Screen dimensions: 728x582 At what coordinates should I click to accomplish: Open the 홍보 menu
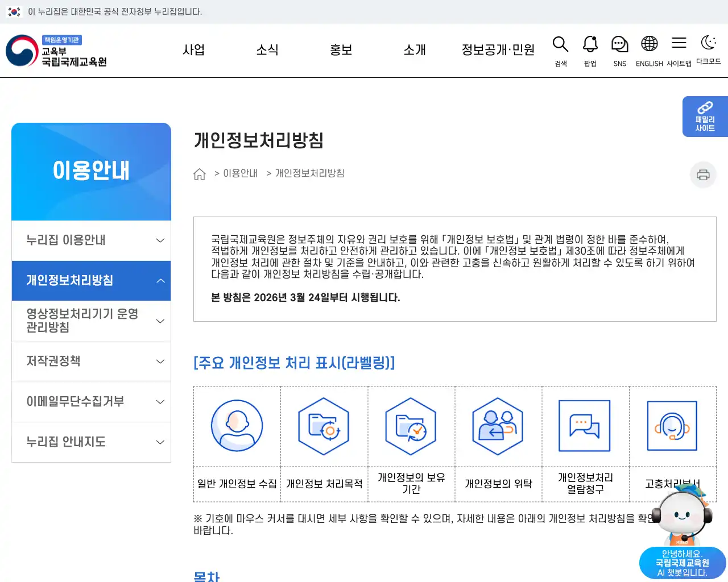tap(341, 50)
